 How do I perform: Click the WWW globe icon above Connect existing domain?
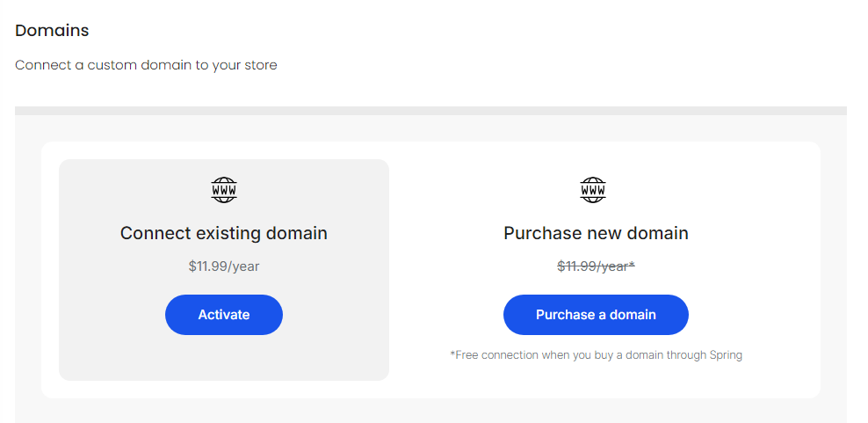(x=224, y=190)
